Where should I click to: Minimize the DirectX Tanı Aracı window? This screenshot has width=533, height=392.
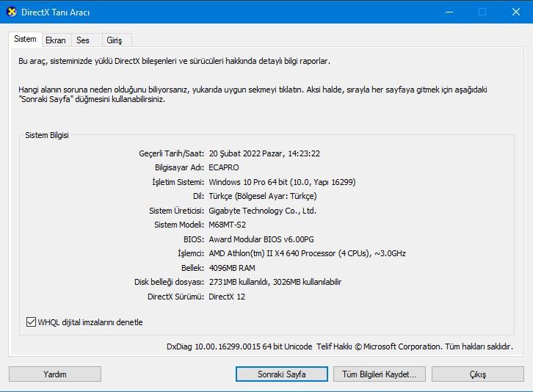click(449, 12)
